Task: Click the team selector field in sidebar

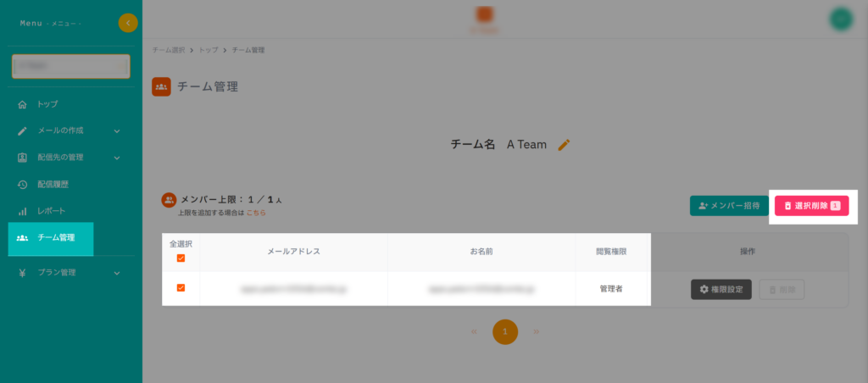Action: [70, 66]
